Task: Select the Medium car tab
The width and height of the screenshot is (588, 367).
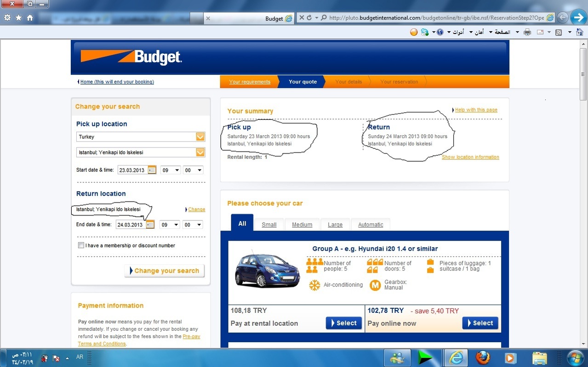Action: pos(302,225)
